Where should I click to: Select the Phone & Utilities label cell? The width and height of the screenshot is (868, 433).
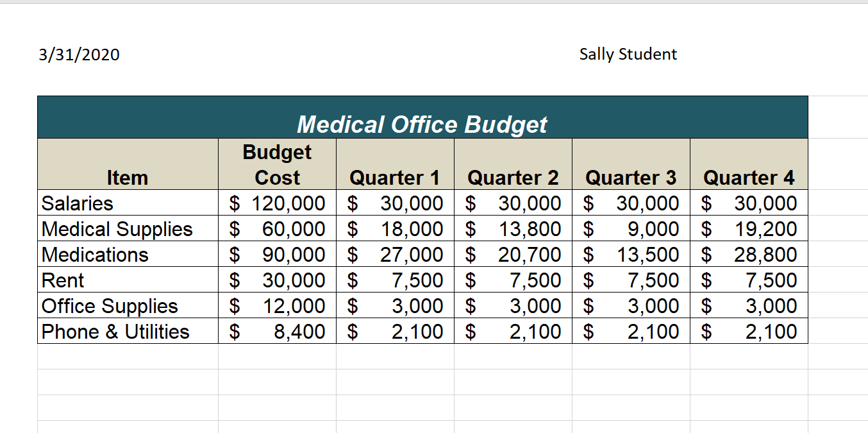pyautogui.click(x=115, y=332)
